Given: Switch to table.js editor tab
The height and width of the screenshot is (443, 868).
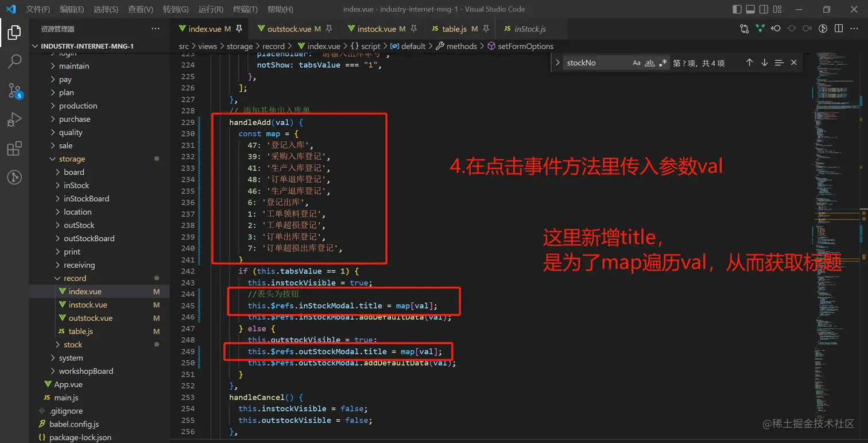Looking at the screenshot, I should coord(460,29).
